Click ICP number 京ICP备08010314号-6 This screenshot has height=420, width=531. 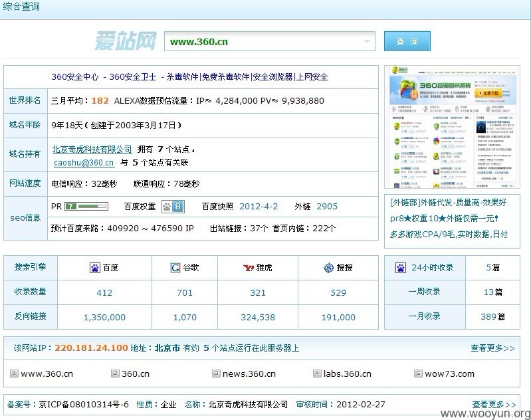tap(84, 405)
